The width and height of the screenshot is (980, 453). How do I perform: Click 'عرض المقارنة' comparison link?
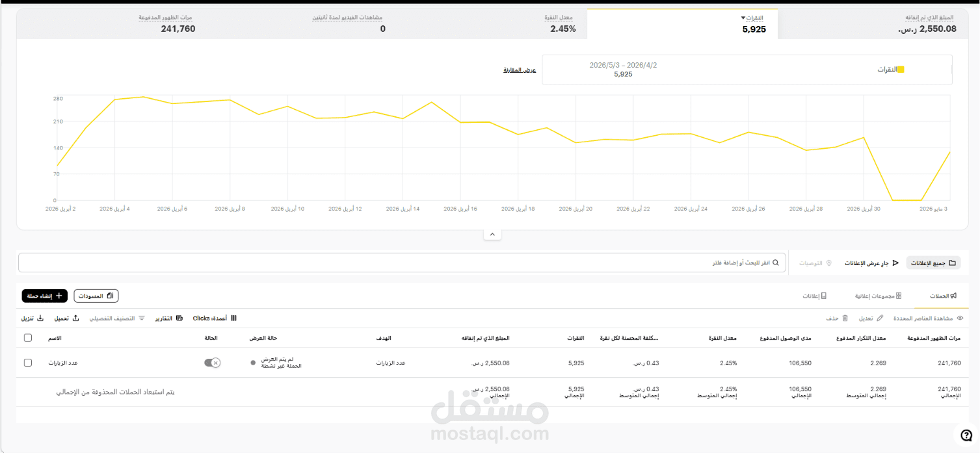click(x=520, y=70)
